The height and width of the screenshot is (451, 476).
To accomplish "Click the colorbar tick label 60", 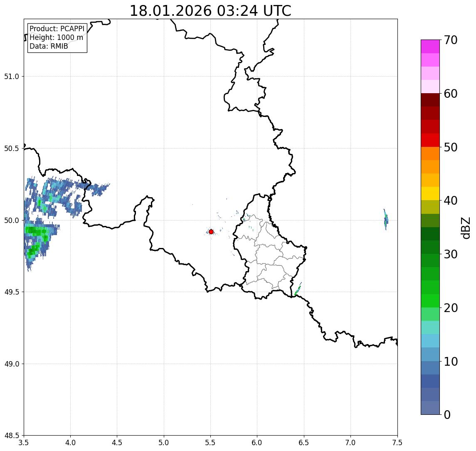I will [451, 94].
